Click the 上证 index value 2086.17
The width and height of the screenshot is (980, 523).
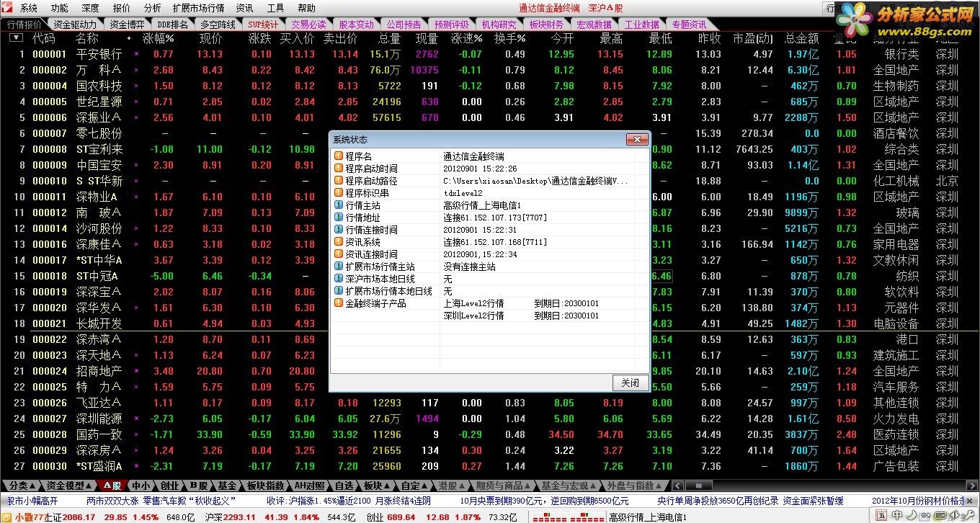click(x=79, y=517)
